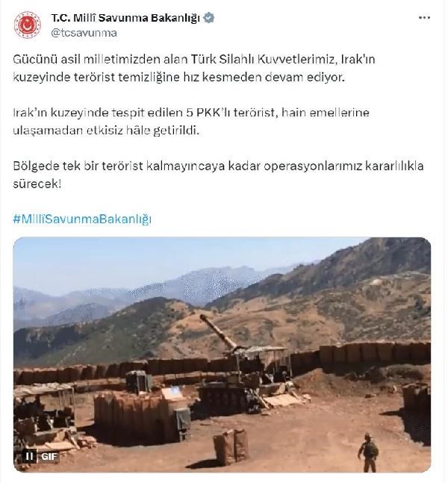Open the three-dot more options menu
448x483 pixels.
click(x=424, y=18)
